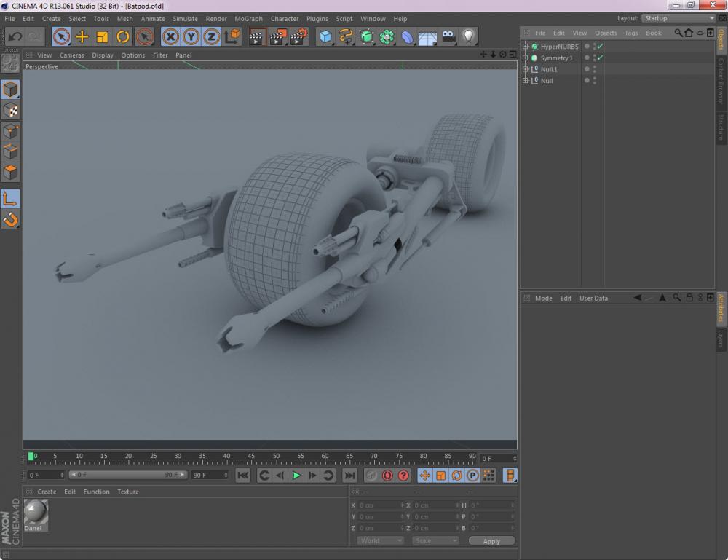728x560 pixels.
Task: Click the preview range slider bar
Action: [127, 475]
